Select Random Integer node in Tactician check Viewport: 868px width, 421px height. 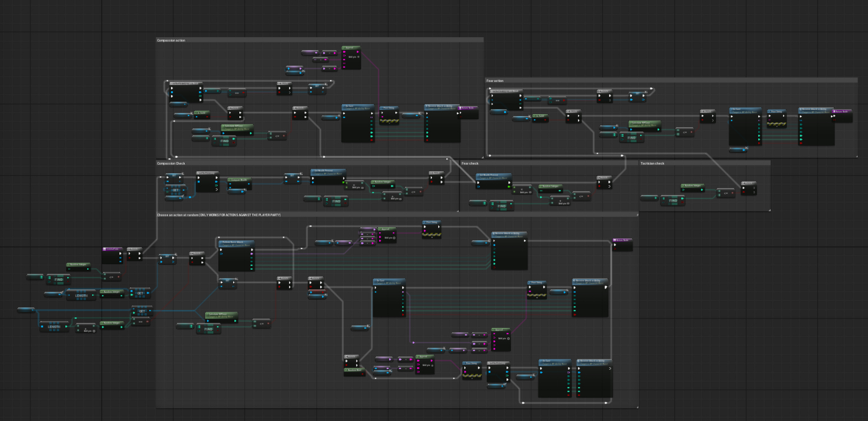point(692,186)
